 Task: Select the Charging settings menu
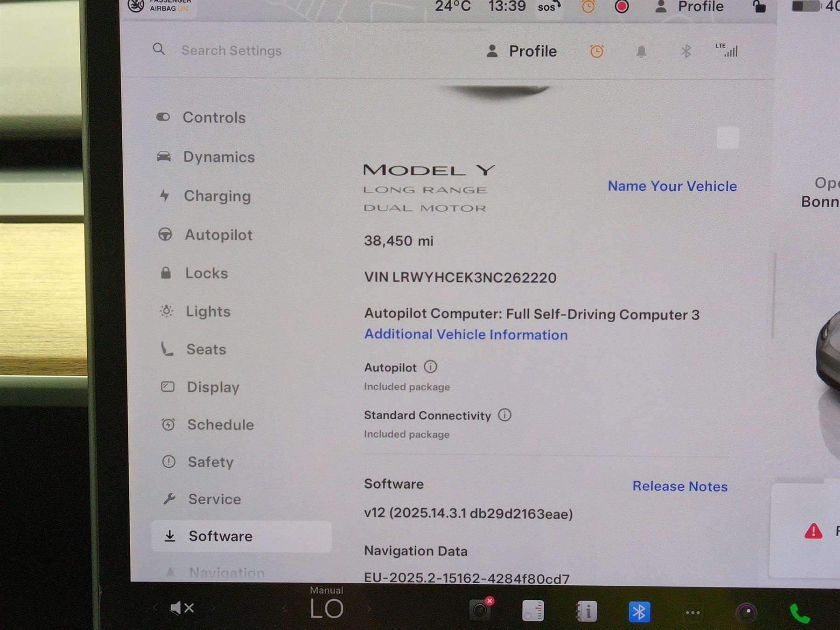coord(217,196)
